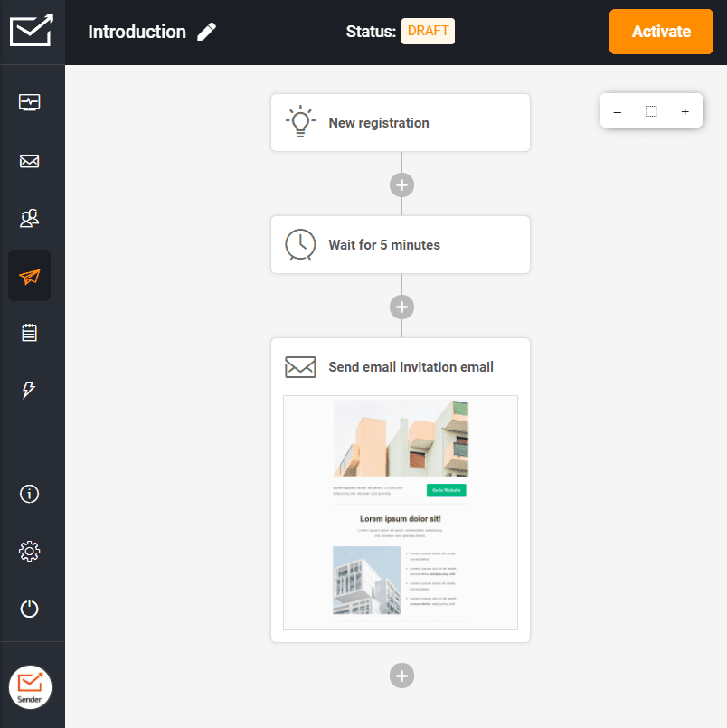This screenshot has height=728, width=727.
Task: Open the Campaigns envelope icon in sidebar
Action: (x=30, y=161)
